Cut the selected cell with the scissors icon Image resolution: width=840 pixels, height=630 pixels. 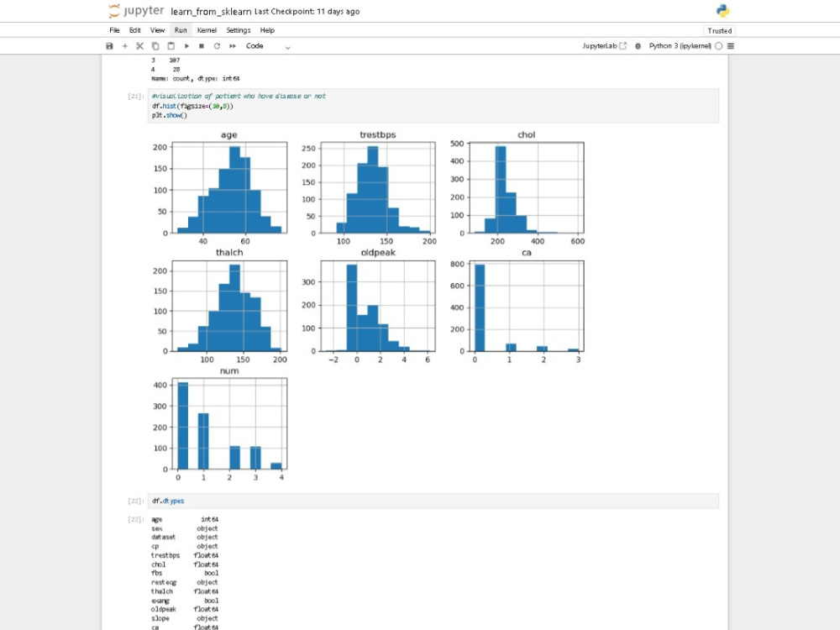tap(139, 46)
